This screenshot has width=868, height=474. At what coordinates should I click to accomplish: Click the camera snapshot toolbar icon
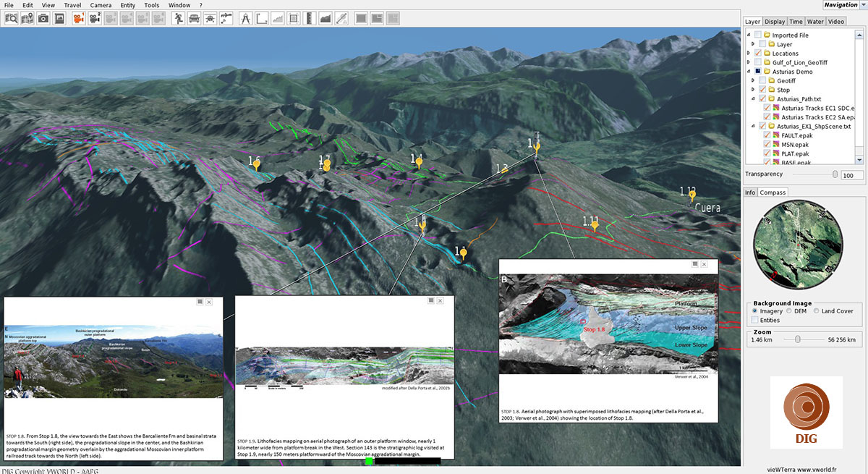tap(43, 18)
